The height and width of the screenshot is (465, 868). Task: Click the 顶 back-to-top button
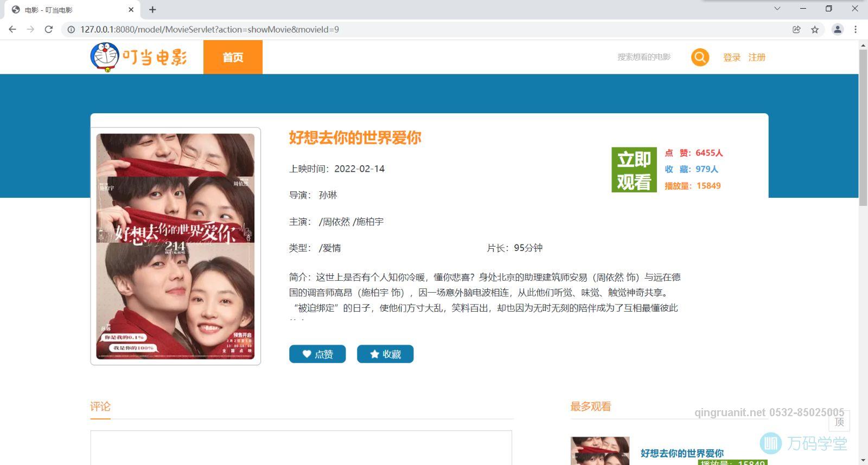coord(839,421)
